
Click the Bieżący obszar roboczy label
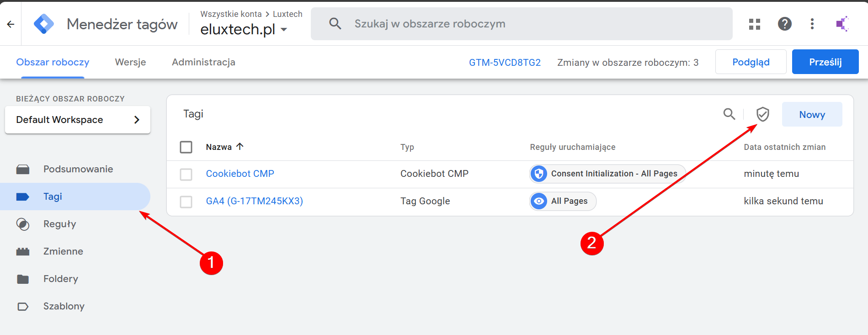click(x=70, y=99)
